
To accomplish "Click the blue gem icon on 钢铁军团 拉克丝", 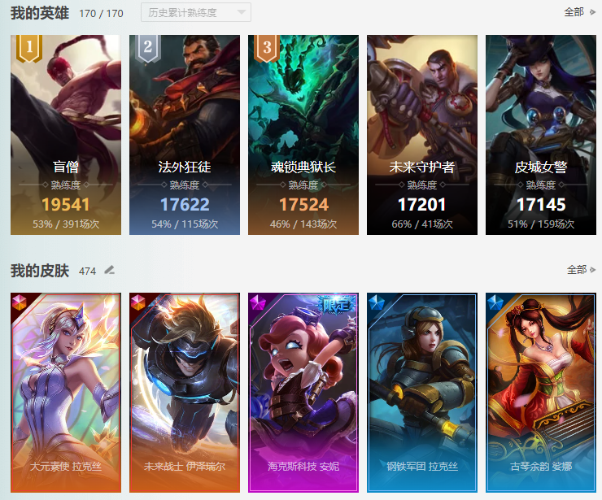I will coord(376,302).
